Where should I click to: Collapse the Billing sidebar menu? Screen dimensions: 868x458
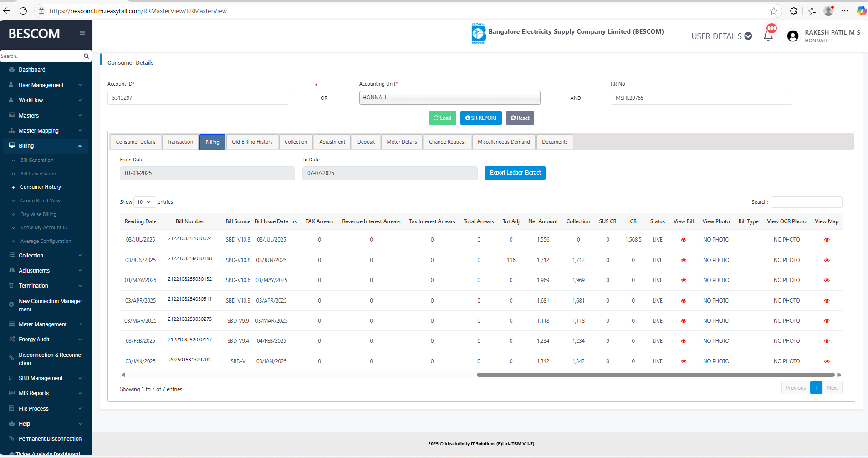[x=45, y=146]
